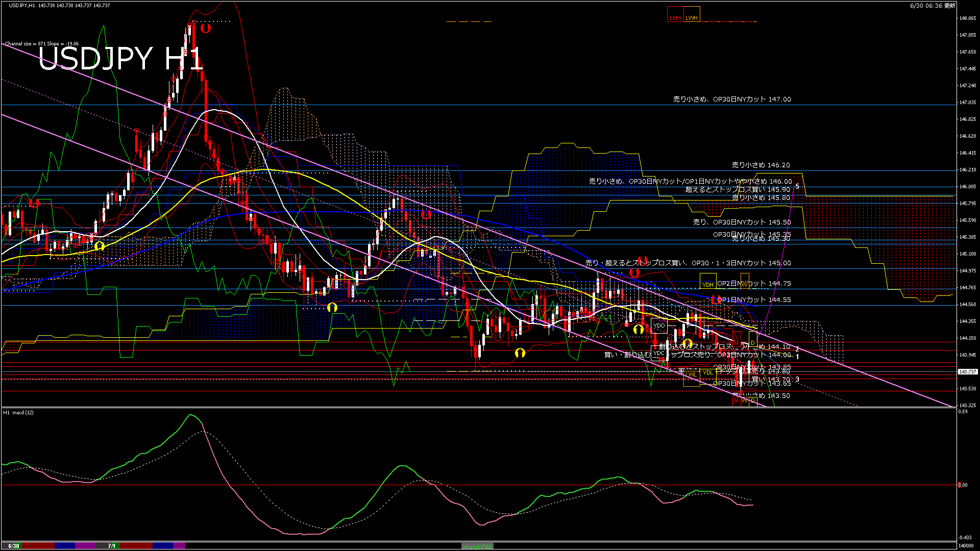Click the yellow up arrow near 143.95 low
The height and width of the screenshot is (551, 980).
[x=520, y=353]
